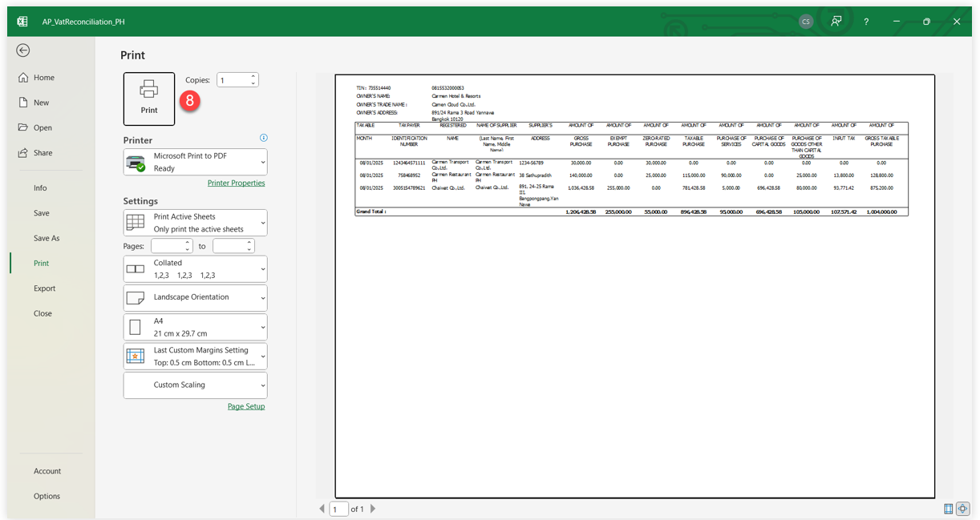Go to next page arrow in preview
Viewport: 980px width, 520px height.
[373, 509]
